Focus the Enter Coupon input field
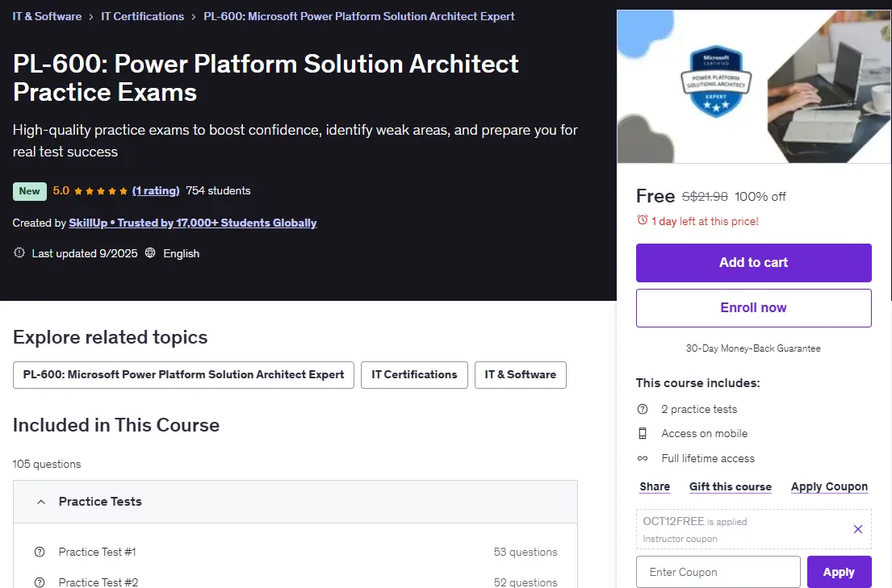 pos(718,572)
